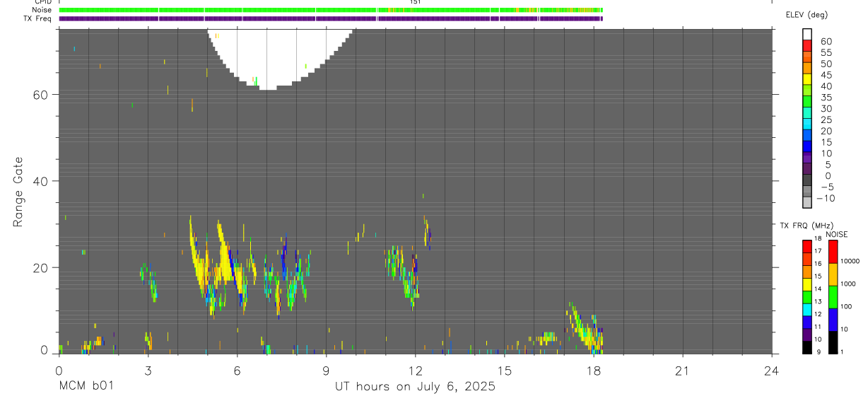Select the "TX Freq" row label at top left

coord(36,18)
